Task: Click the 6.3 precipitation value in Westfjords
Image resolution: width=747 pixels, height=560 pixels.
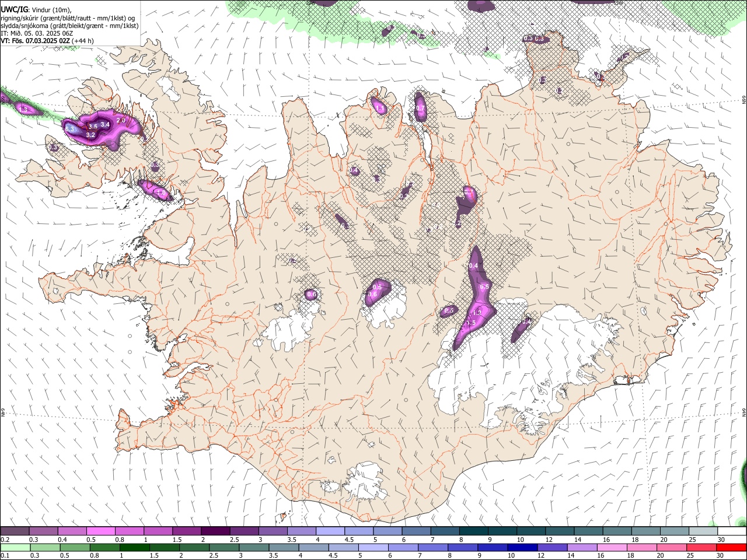Action: click(70, 128)
